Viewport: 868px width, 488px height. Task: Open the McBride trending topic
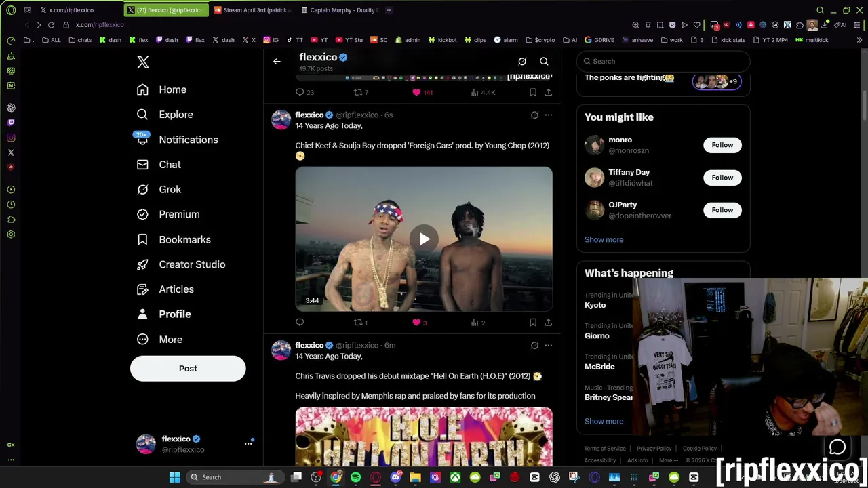pyautogui.click(x=599, y=367)
